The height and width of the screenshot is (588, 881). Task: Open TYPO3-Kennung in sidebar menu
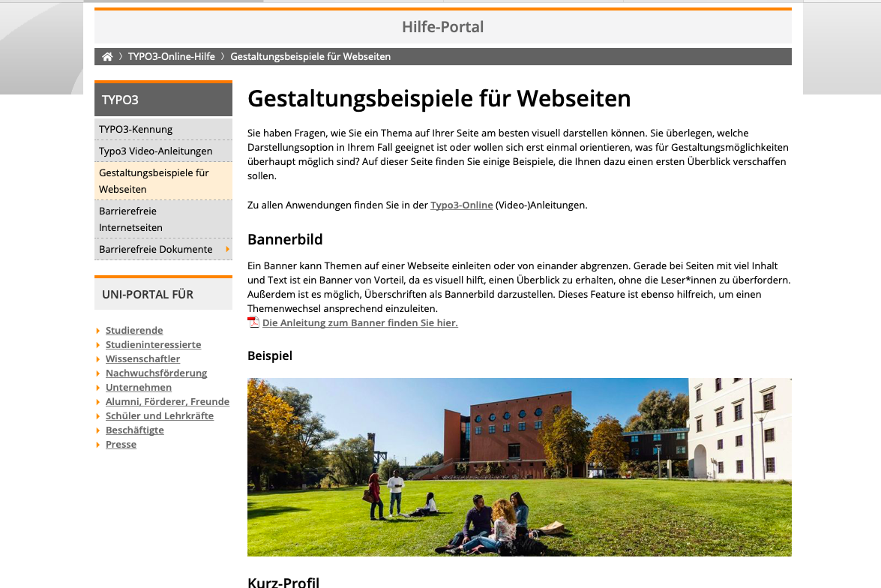pyautogui.click(x=163, y=129)
